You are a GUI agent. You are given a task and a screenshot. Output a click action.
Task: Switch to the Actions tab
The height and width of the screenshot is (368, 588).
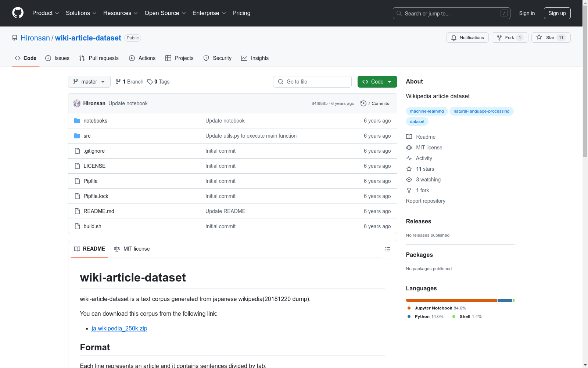(142, 58)
